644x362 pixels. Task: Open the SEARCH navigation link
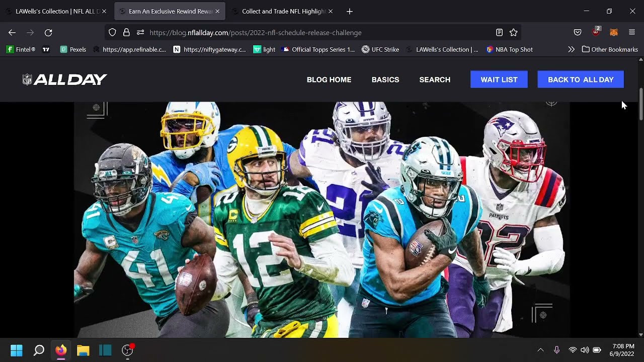click(x=435, y=79)
